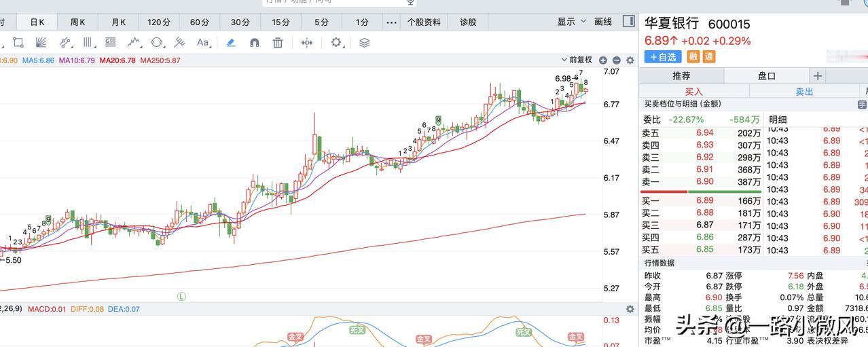This screenshot has height=347, width=868.
Task: Select the 60分 period tab
Action: coord(200,22)
